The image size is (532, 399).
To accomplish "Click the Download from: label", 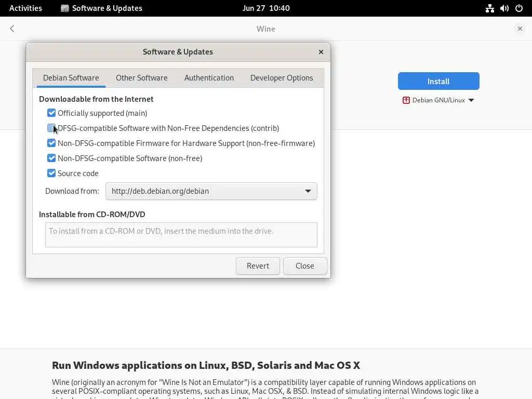I will 72,191.
